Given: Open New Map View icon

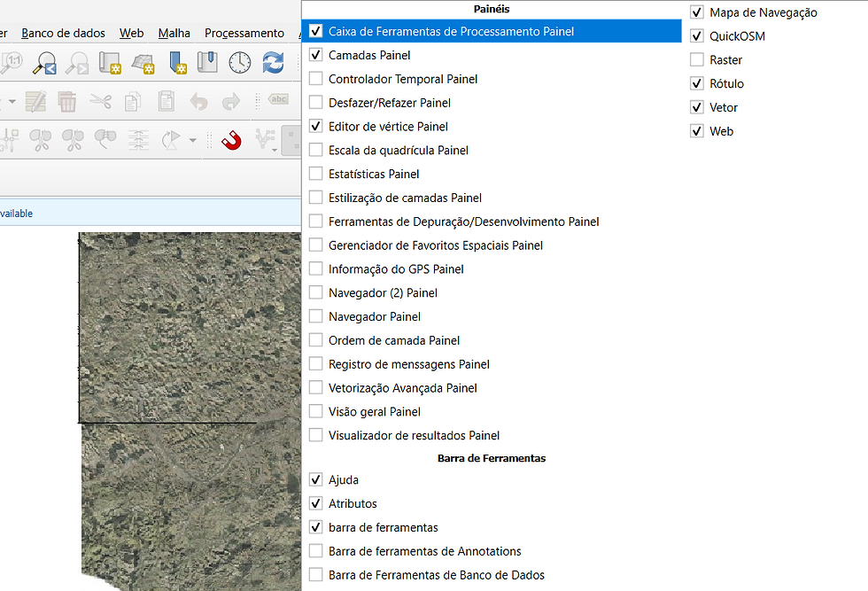Looking at the screenshot, I should pos(110,63).
